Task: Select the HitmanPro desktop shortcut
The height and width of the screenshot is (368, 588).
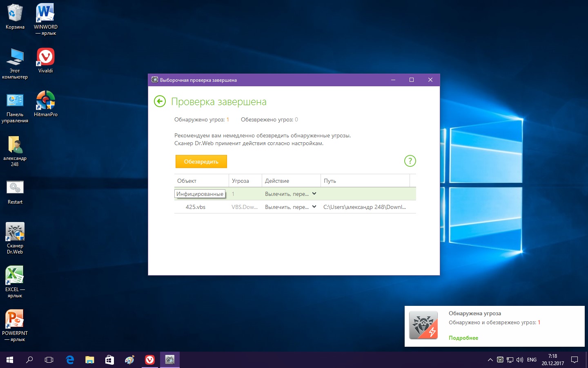Action: 46,104
